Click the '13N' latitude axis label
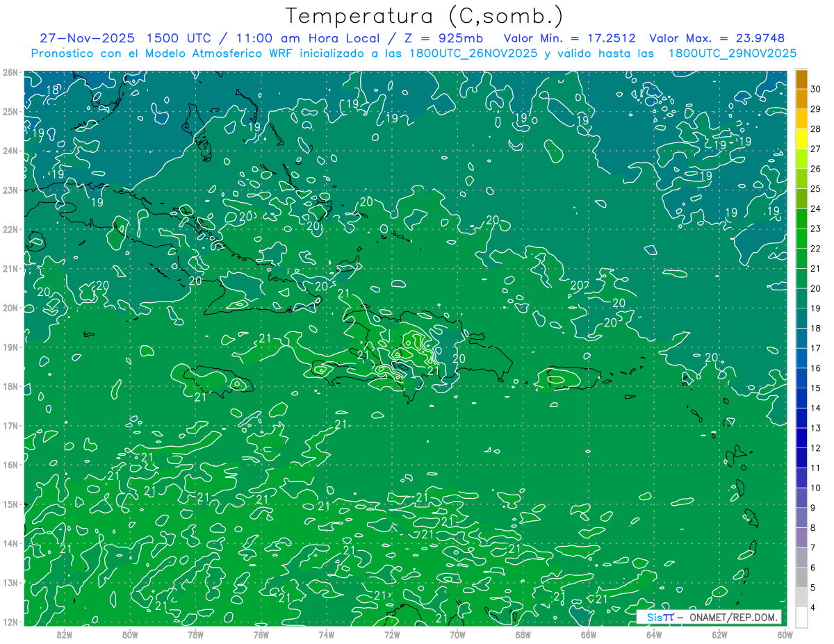 10,583
